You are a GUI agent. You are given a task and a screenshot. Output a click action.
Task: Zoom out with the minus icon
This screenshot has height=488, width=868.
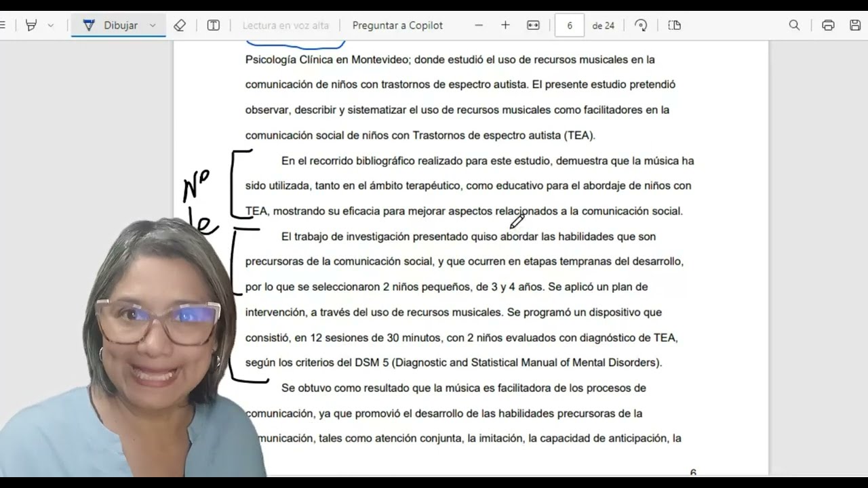pyautogui.click(x=479, y=25)
